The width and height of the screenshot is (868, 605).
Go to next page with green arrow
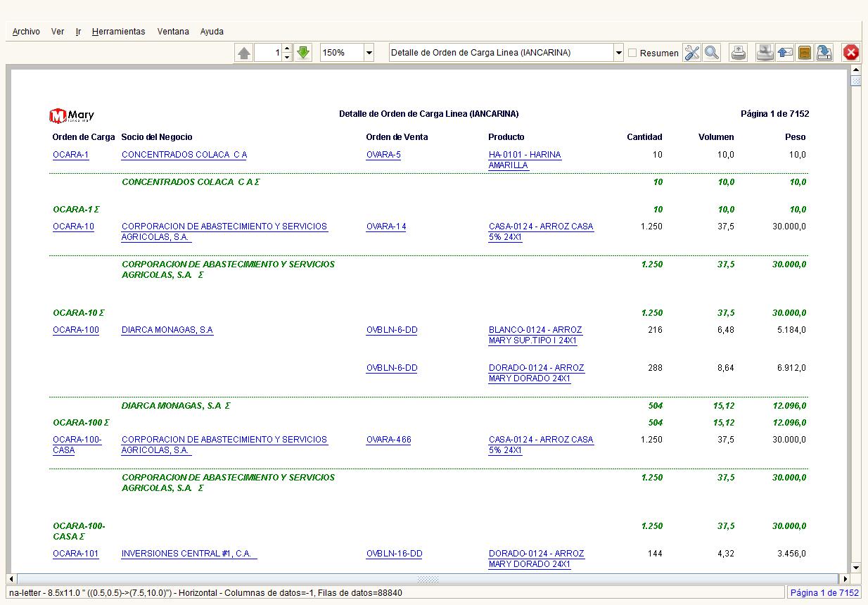(x=303, y=53)
